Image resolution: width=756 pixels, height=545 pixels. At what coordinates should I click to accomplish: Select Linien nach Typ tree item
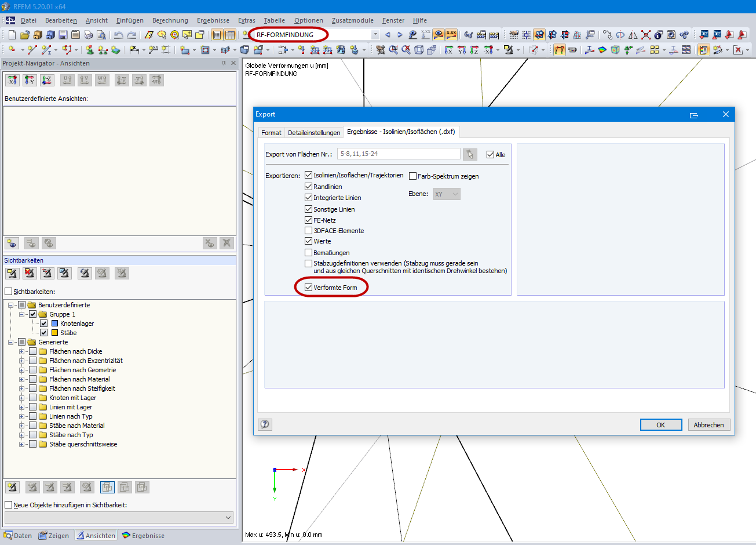pyautogui.click(x=71, y=416)
